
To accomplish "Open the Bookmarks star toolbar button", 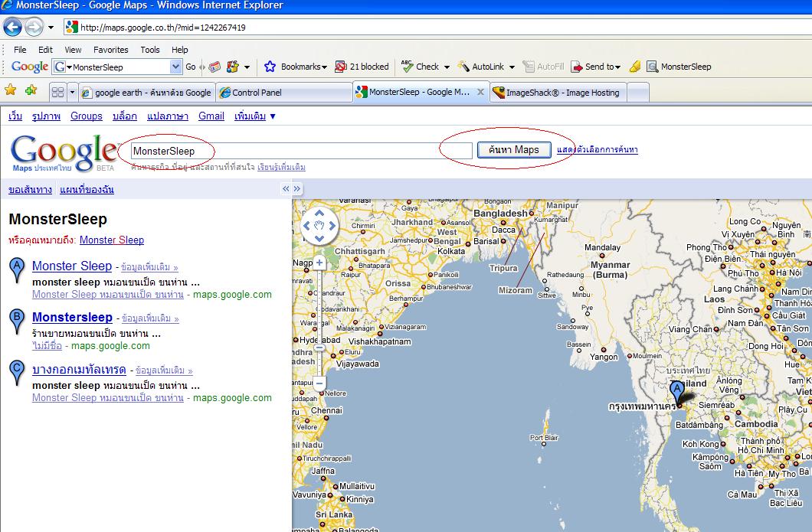I will (295, 67).
